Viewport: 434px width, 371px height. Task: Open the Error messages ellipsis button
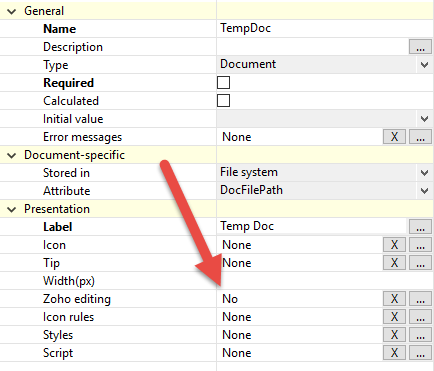[420, 137]
